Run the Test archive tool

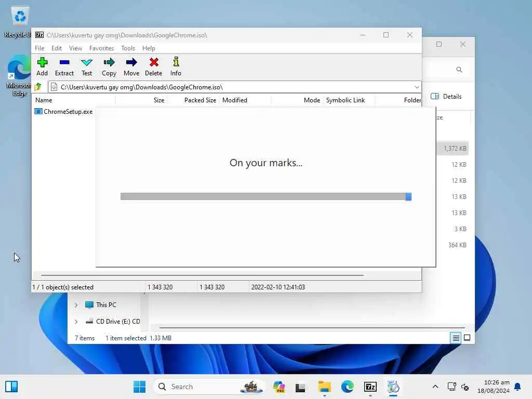point(87,66)
